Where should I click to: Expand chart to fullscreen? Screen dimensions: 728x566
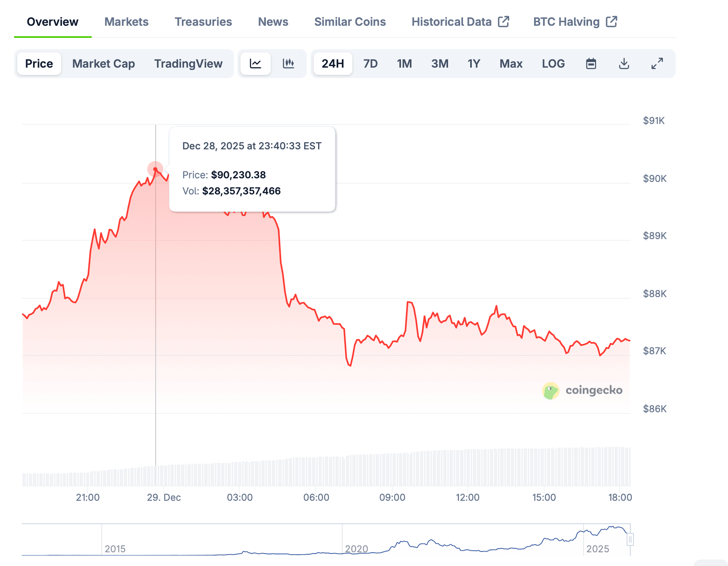pos(657,64)
